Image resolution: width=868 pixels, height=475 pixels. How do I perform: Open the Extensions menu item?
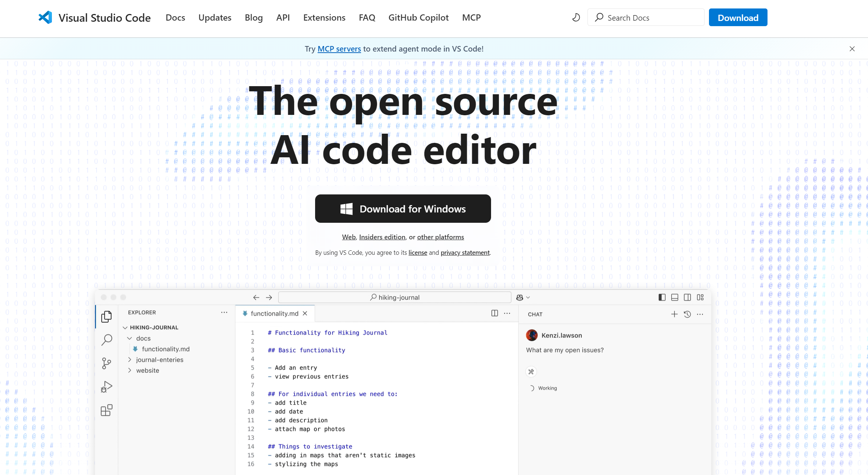(324, 17)
